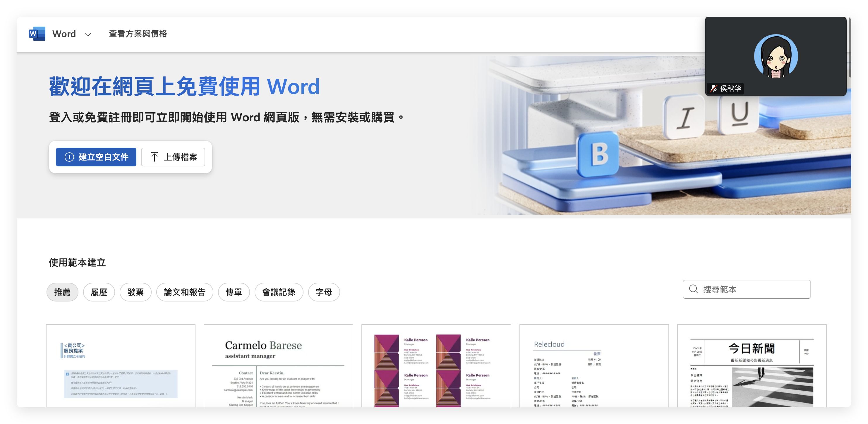Pick the 字母 template filter
868x424 pixels.
tap(324, 292)
